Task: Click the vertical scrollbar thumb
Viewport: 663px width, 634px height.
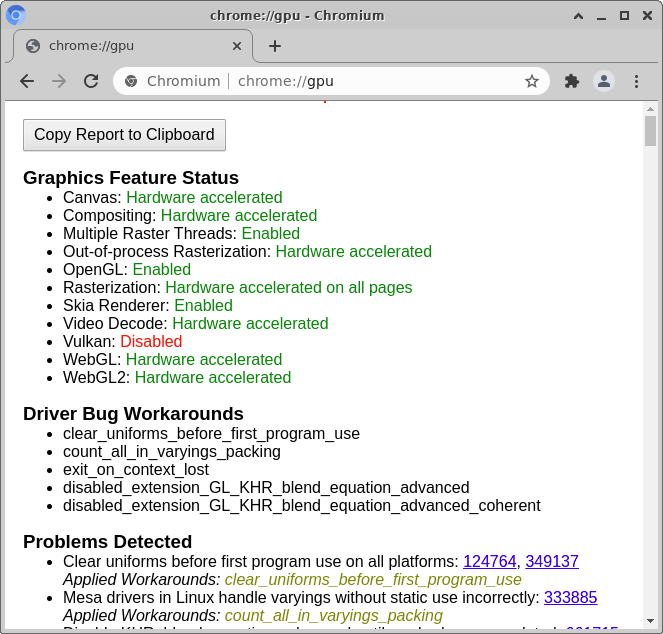Action: point(650,131)
